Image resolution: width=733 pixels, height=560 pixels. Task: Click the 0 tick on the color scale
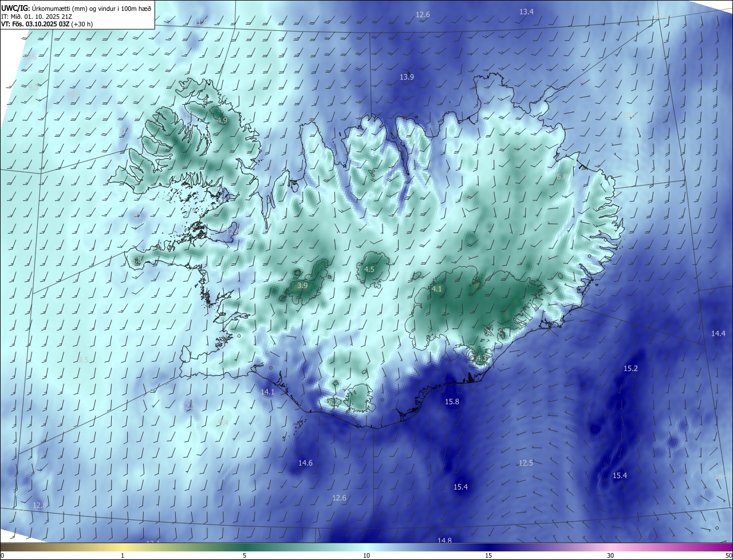point(2,555)
